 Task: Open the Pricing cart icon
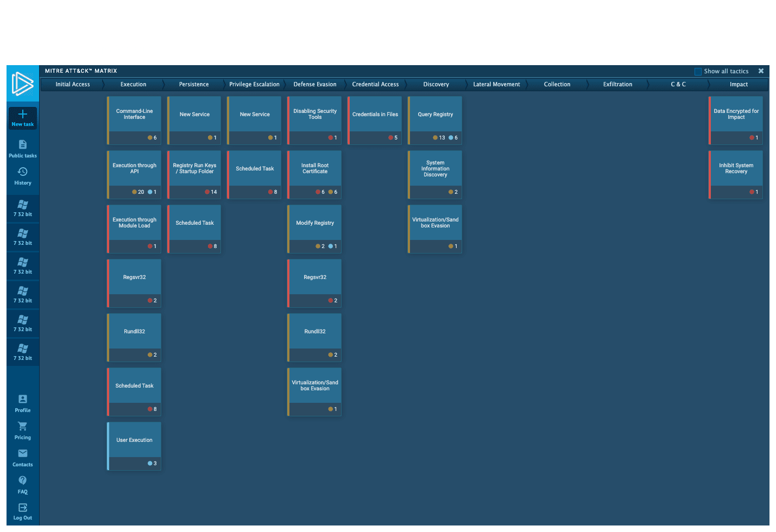[x=23, y=427]
